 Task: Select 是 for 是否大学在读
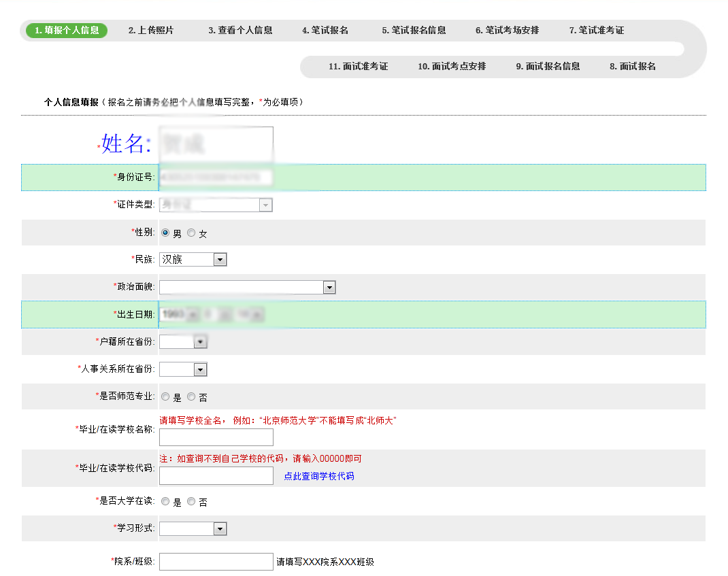coord(165,502)
